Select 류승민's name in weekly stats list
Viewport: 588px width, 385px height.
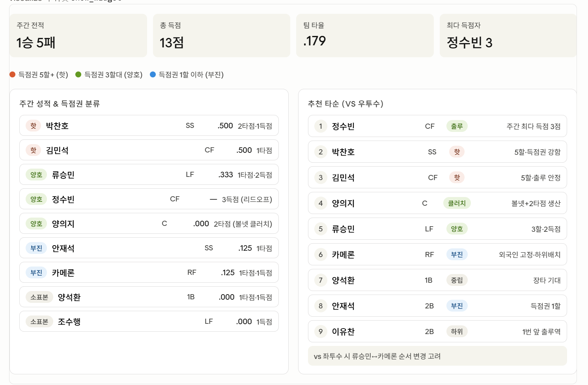(63, 175)
